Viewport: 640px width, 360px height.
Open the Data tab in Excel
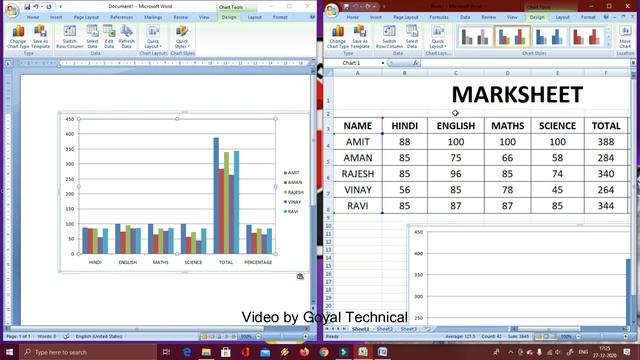465,17
